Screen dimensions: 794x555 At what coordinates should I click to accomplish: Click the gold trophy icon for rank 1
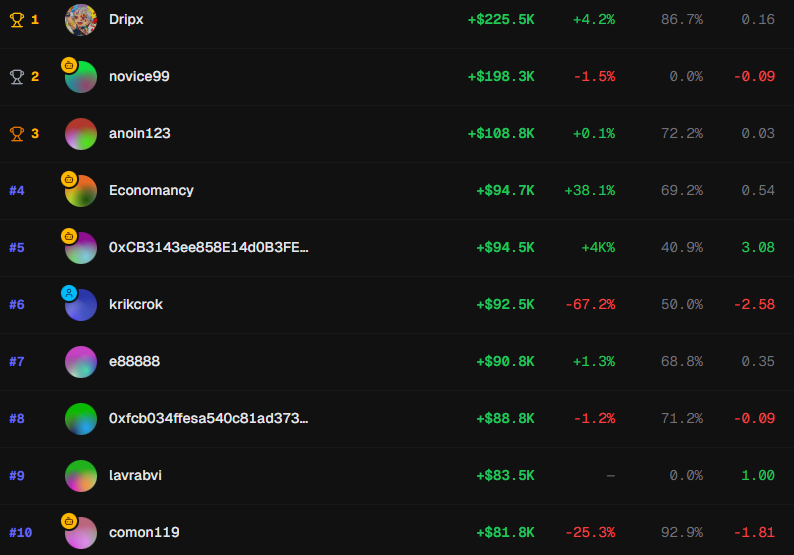point(17,20)
